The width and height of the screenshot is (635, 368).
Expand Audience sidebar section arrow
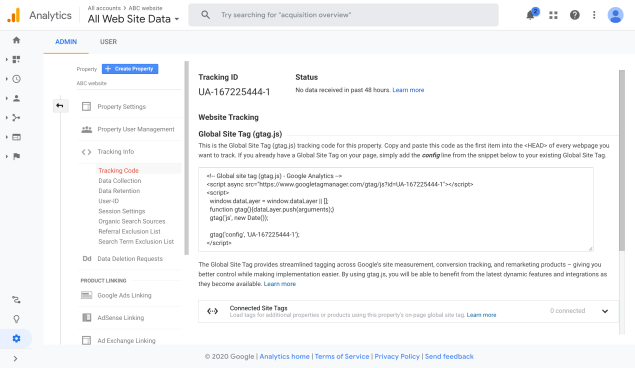6,98
